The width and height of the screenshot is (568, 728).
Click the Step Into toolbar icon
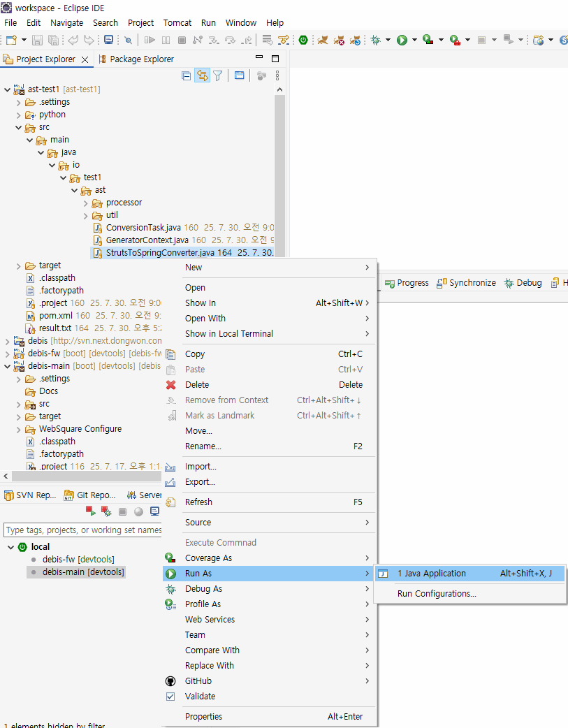pos(214,40)
